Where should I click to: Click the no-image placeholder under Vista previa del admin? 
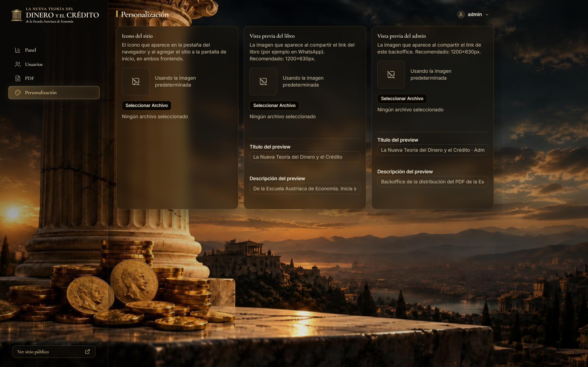click(391, 75)
